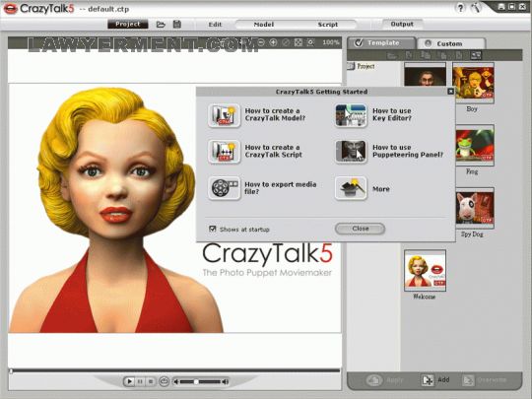Click the 'How to export media file?' text
The height and width of the screenshot is (399, 532).
(281, 187)
